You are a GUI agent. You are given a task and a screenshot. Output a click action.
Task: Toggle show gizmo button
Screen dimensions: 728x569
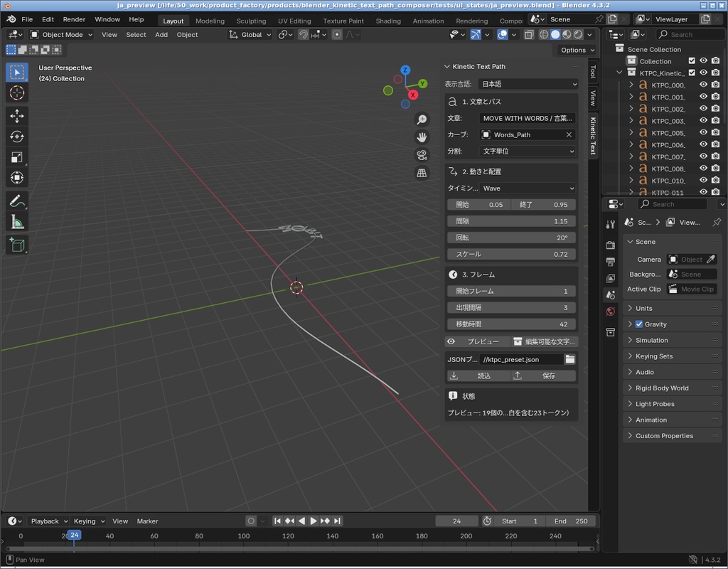click(476, 35)
